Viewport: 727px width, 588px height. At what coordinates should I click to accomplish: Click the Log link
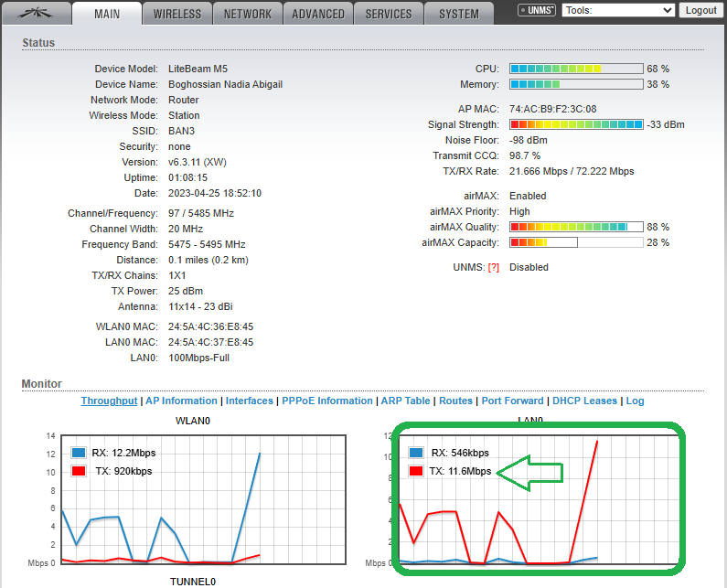[635, 401]
